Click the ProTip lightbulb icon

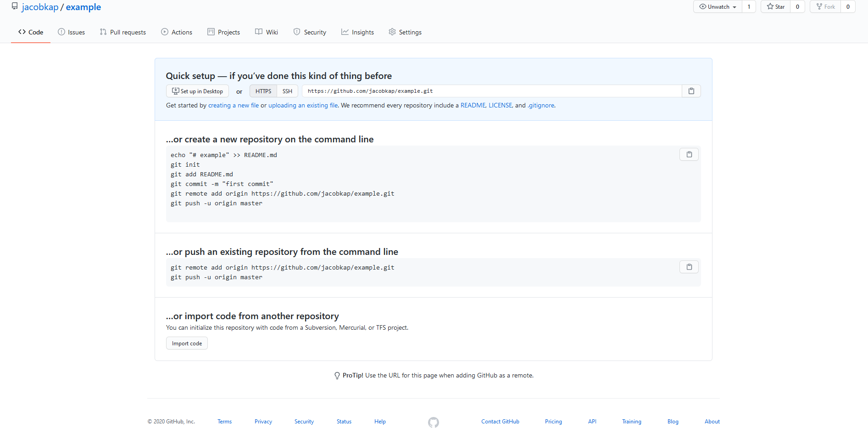(337, 376)
